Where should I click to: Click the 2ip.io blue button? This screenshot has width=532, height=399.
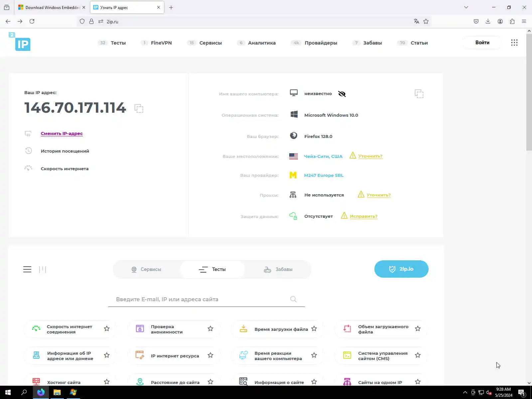401,269
